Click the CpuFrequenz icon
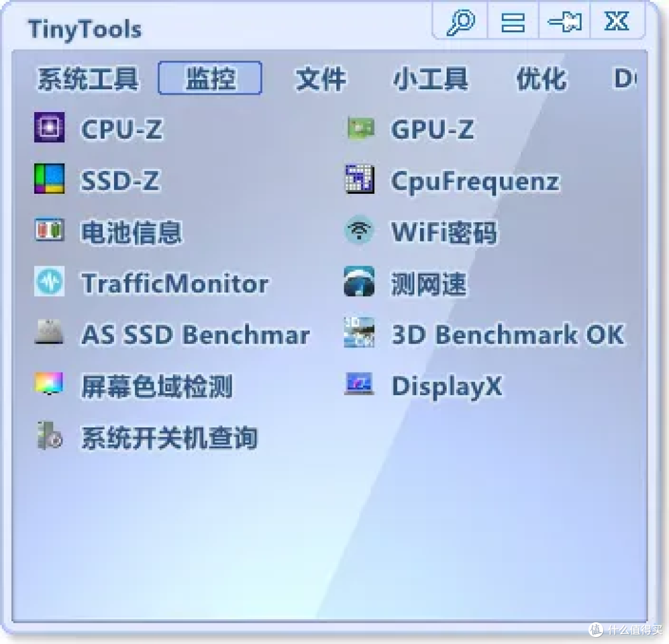 [360, 179]
